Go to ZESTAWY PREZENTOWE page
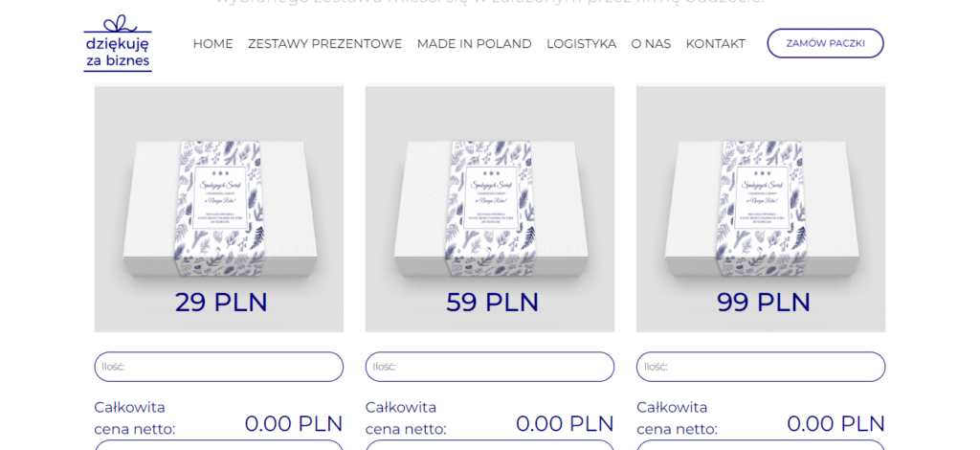The image size is (980, 450). coord(325,44)
